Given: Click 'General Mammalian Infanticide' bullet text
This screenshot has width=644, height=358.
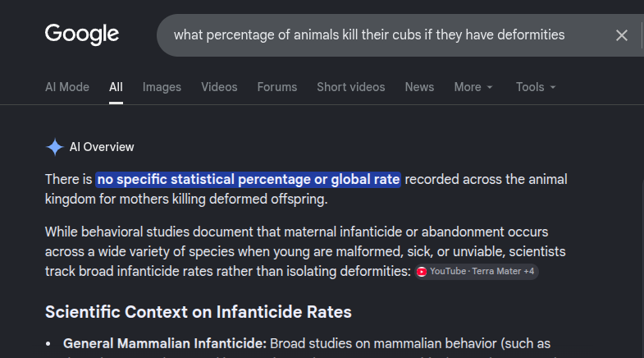Looking at the screenshot, I should point(165,343).
